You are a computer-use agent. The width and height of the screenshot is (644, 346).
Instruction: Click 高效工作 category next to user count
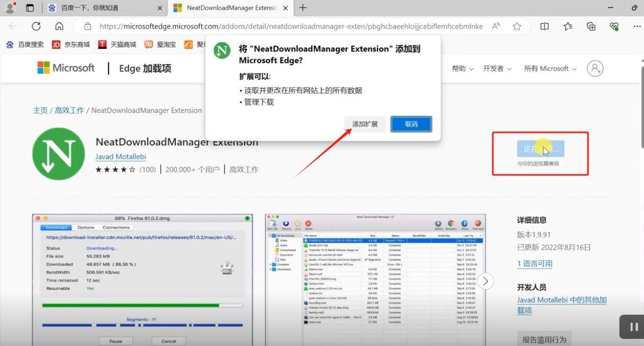[244, 170]
